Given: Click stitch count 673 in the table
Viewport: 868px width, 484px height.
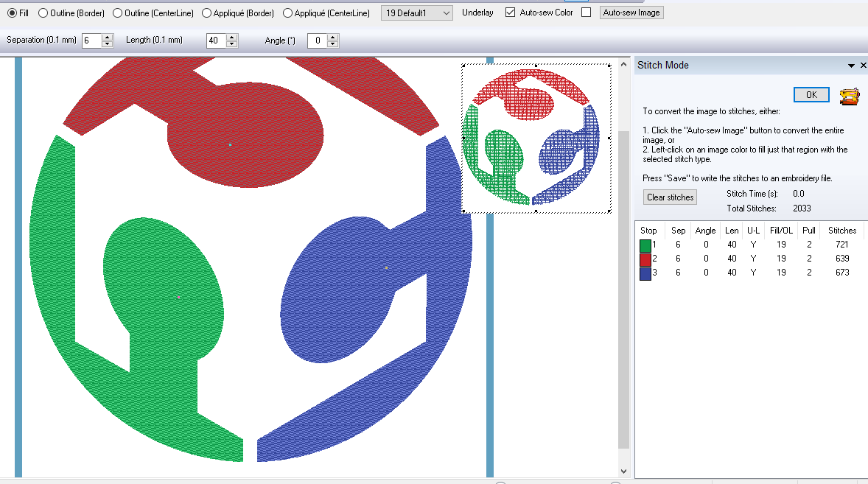Looking at the screenshot, I should tap(842, 273).
